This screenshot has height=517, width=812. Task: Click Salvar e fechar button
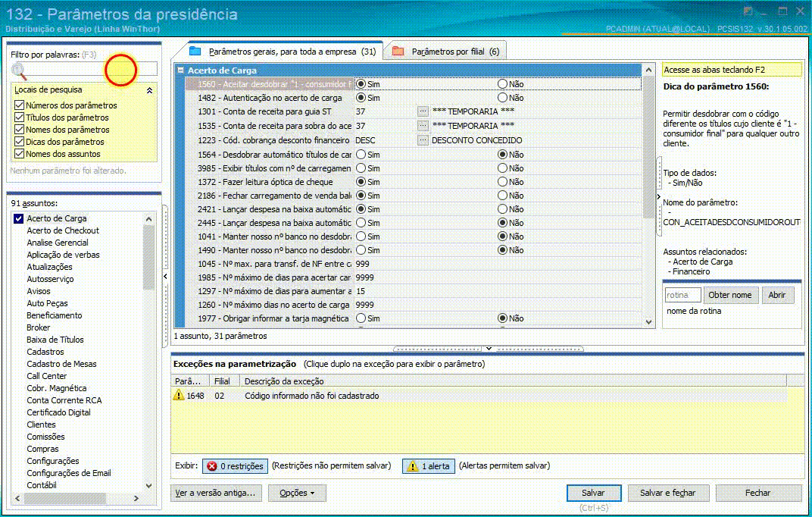pos(667,493)
